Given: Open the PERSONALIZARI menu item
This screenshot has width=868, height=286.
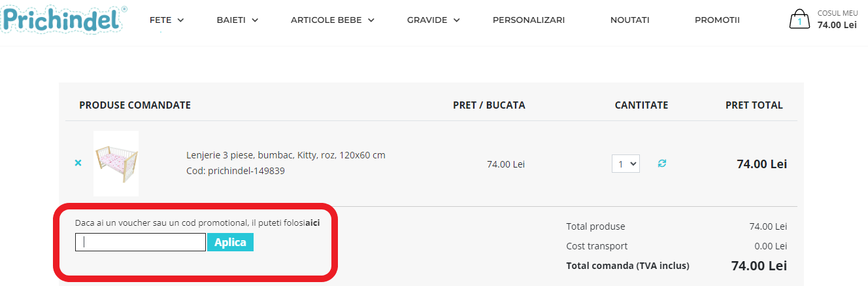Looking at the screenshot, I should click(x=528, y=20).
